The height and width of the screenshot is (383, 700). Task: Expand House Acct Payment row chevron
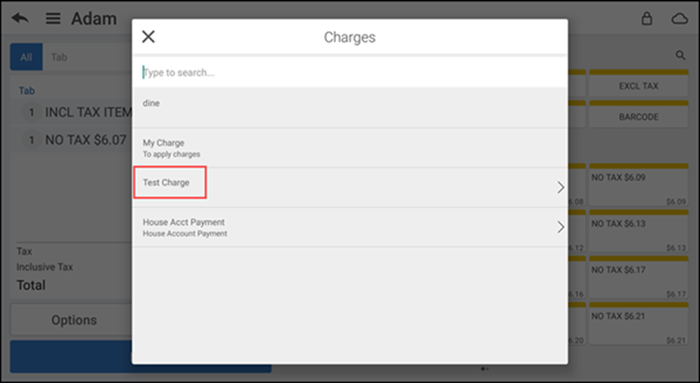point(561,227)
